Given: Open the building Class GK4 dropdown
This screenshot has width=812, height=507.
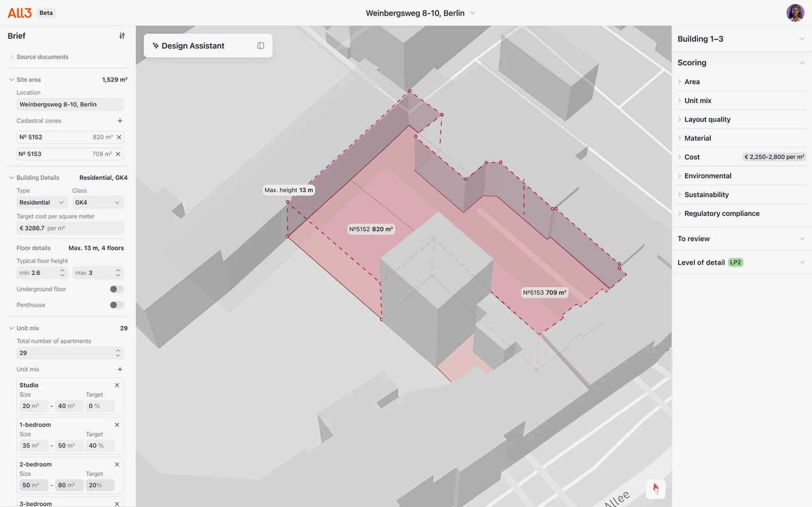Looking at the screenshot, I should (x=97, y=203).
